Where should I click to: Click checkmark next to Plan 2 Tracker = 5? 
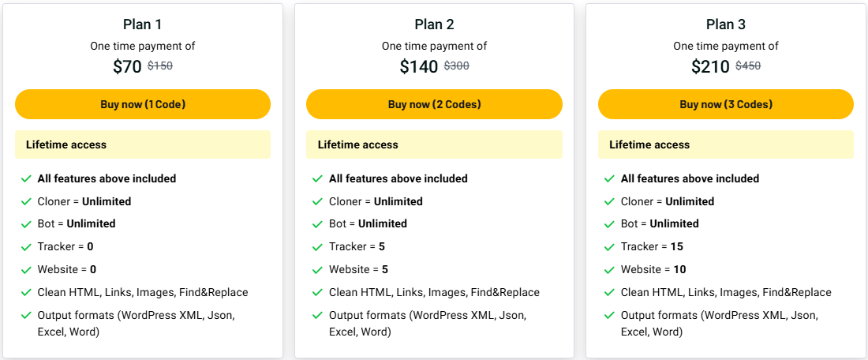[x=317, y=247]
